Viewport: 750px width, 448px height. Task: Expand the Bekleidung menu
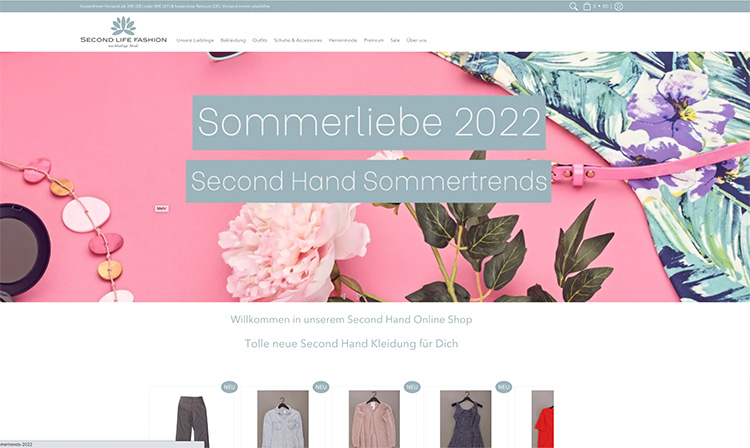coord(233,40)
